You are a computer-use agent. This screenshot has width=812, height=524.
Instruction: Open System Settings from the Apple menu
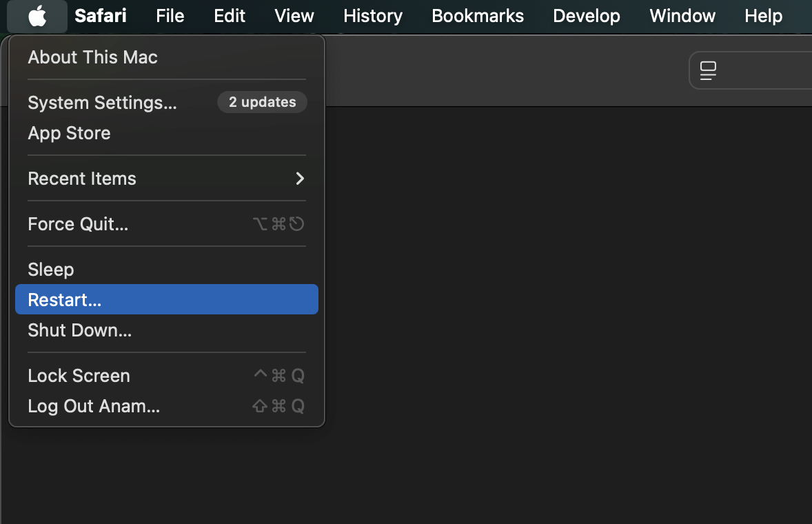coord(102,103)
